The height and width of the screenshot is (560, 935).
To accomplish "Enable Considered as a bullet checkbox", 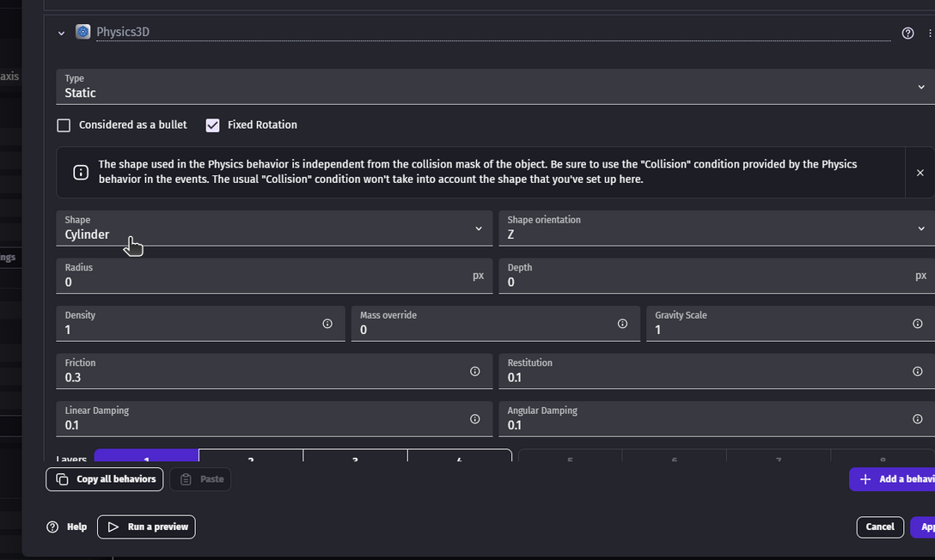I will click(x=64, y=125).
